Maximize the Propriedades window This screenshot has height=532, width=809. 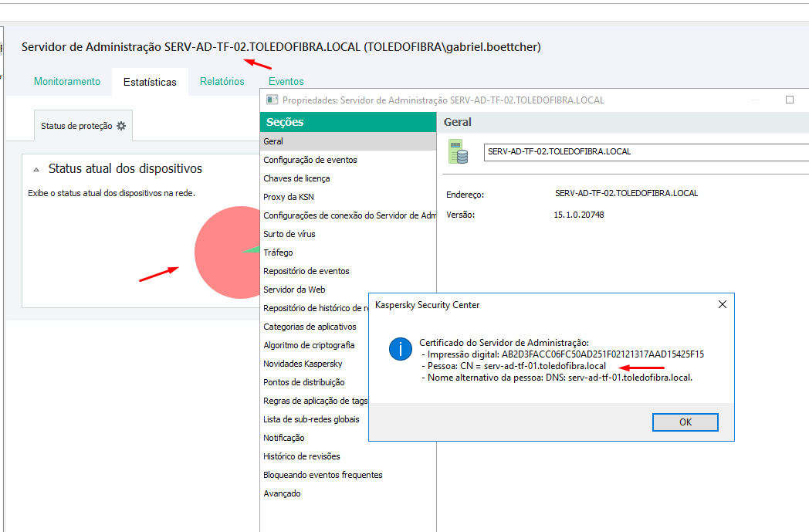point(790,100)
